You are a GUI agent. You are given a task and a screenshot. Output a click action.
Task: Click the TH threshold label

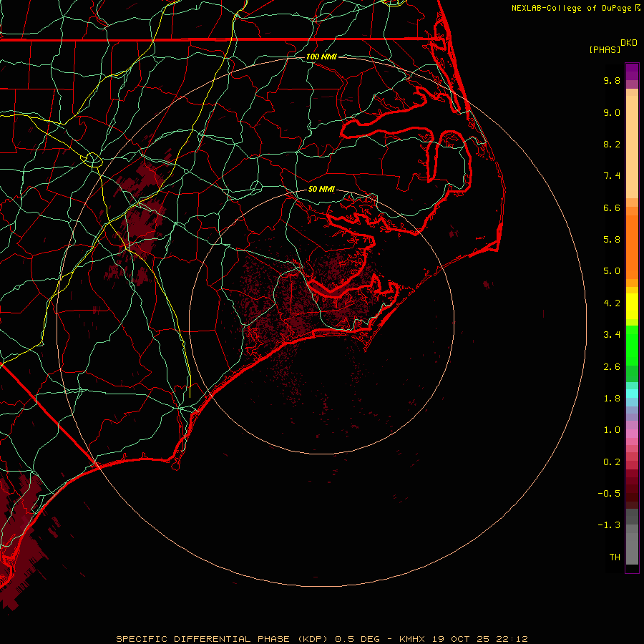coord(615,557)
